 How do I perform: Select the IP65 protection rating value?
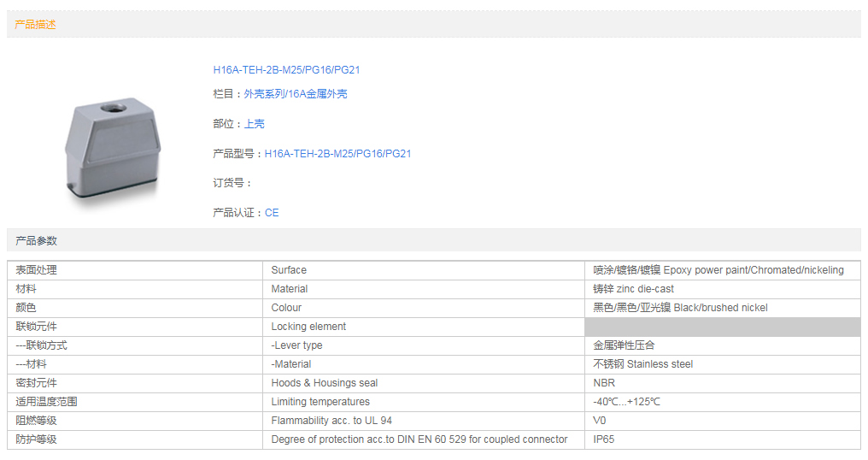click(x=604, y=439)
